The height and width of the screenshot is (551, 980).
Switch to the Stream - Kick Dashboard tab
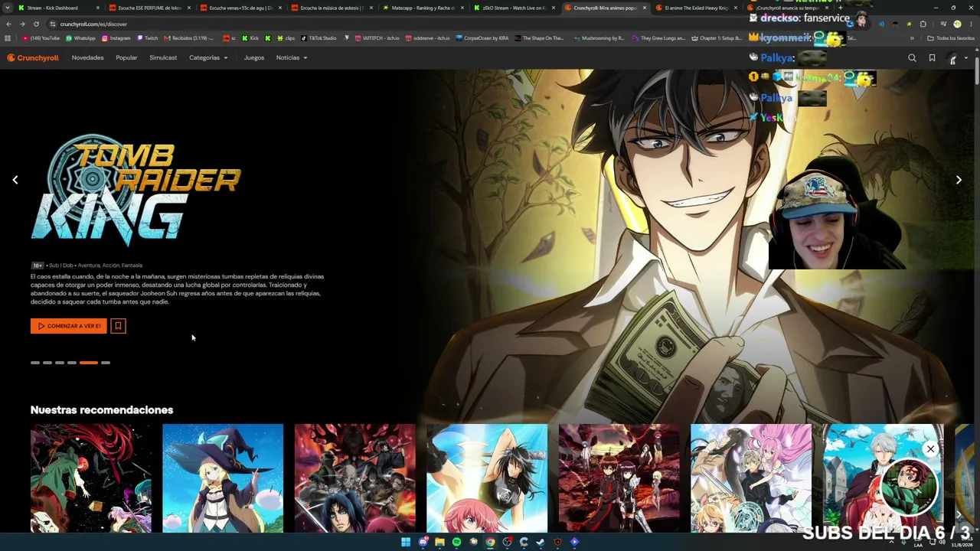pyautogui.click(x=59, y=8)
